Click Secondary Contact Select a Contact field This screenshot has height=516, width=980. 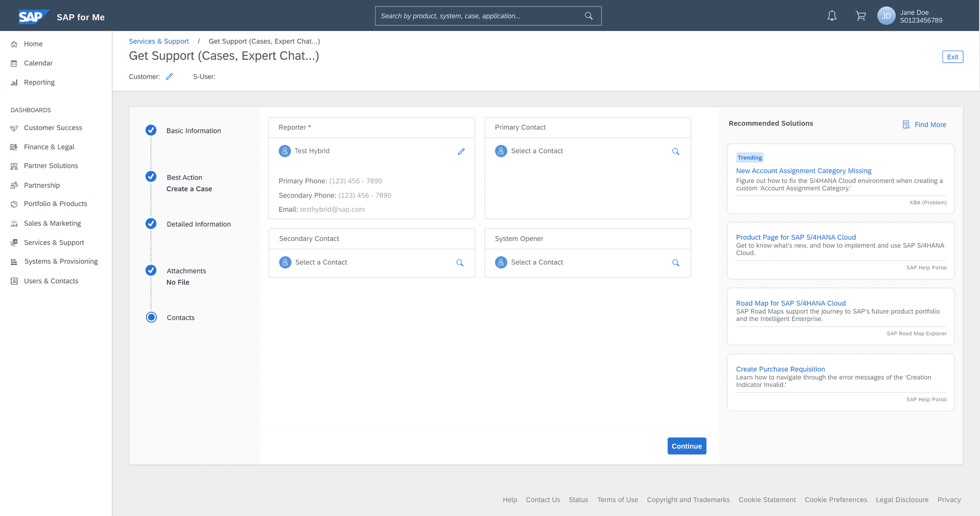(371, 263)
